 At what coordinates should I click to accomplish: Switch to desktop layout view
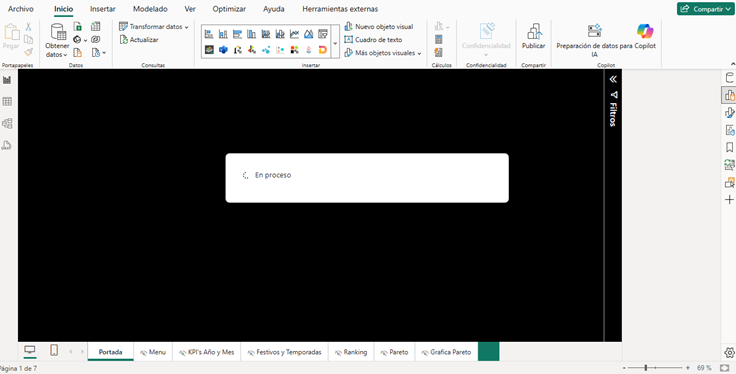30,350
